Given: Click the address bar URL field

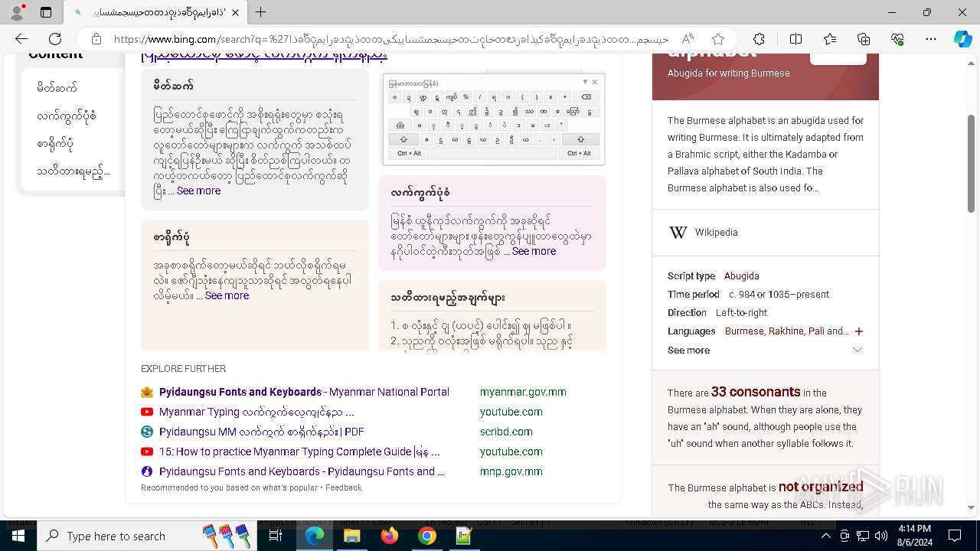Looking at the screenshot, I should pyautogui.click(x=390, y=39).
